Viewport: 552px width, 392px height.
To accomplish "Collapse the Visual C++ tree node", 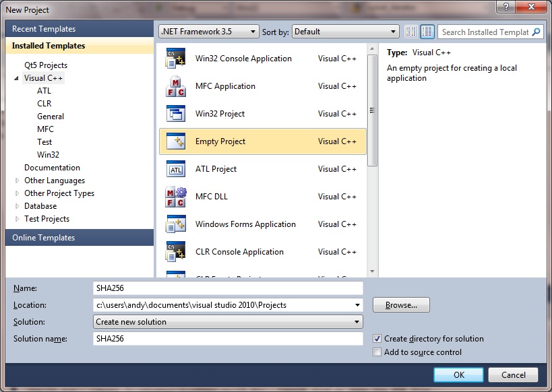I will click(16, 78).
